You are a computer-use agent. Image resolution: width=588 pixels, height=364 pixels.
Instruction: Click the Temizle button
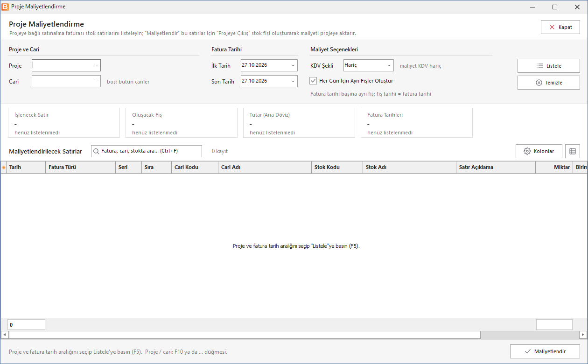point(549,83)
